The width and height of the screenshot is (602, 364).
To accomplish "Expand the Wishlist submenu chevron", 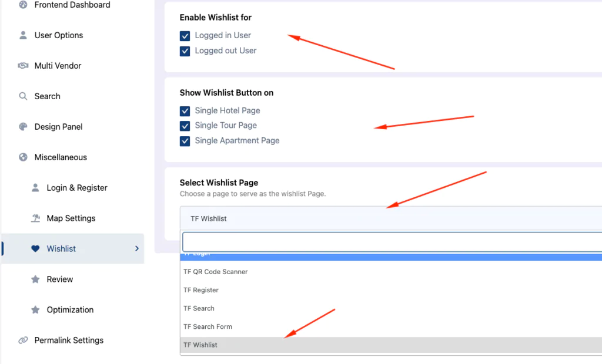I will click(136, 248).
